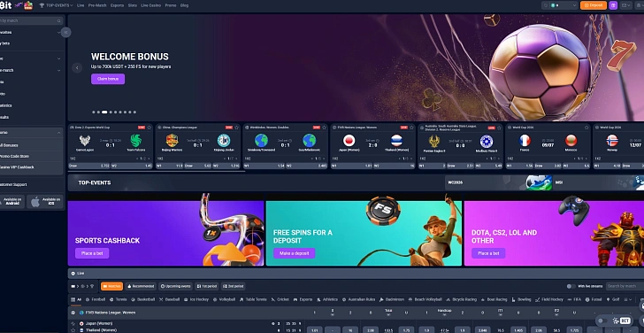Open the Live Casino menu item
This screenshot has width=644, height=333.
click(x=150, y=5)
